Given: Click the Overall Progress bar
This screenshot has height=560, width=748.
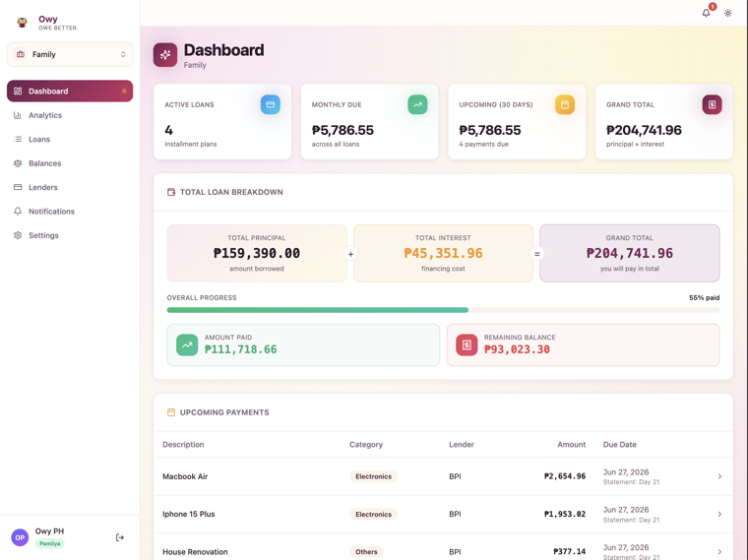Looking at the screenshot, I should pyautogui.click(x=443, y=310).
